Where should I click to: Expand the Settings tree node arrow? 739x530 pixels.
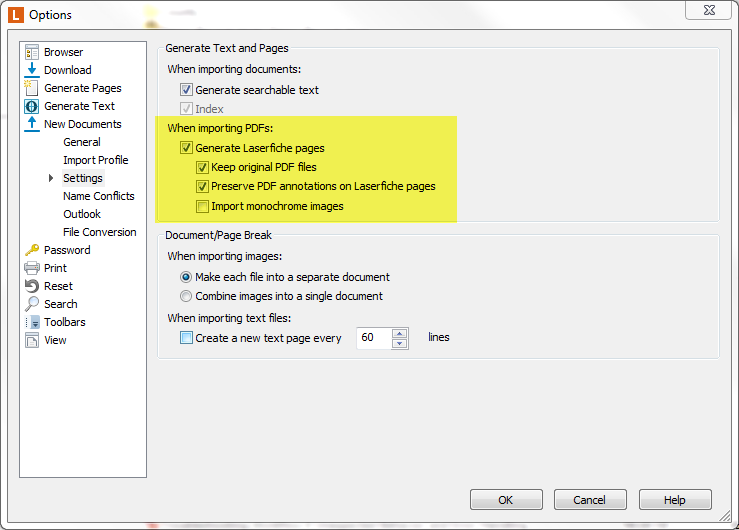pyautogui.click(x=51, y=178)
